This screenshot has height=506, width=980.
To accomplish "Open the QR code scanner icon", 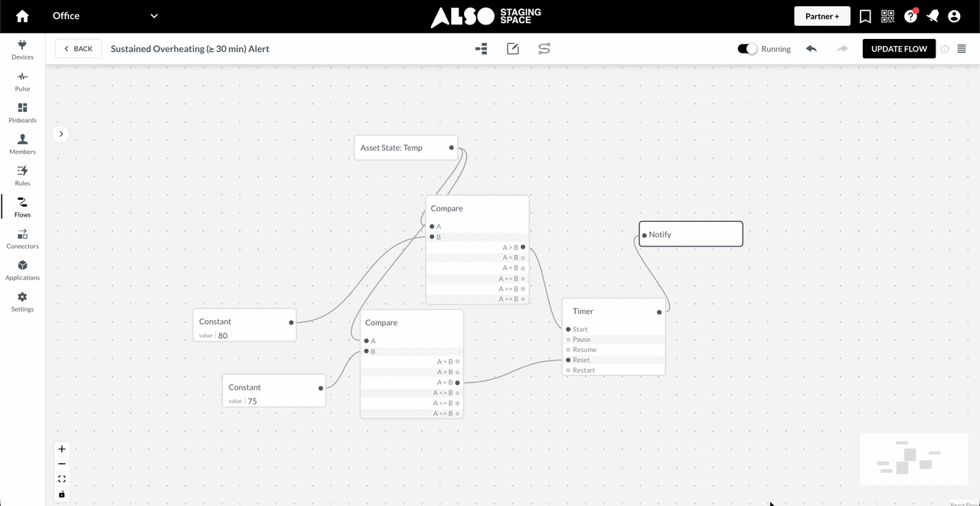I will (x=887, y=16).
